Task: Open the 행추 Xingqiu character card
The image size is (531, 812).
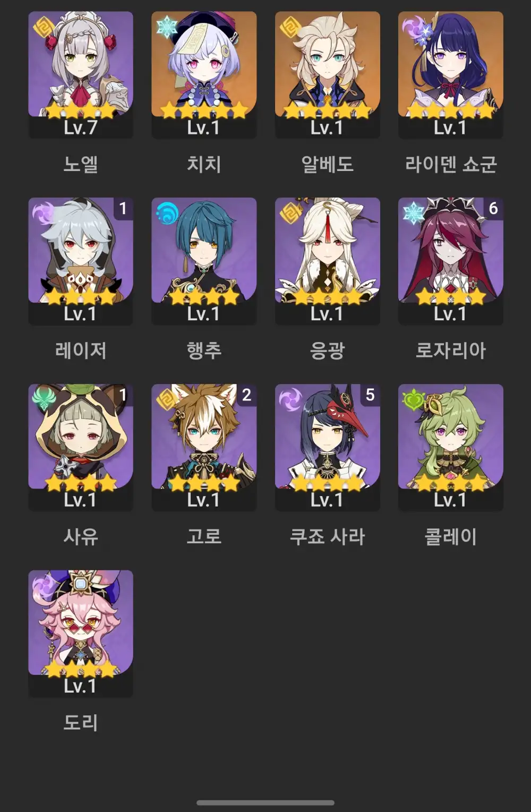Action: 204,261
